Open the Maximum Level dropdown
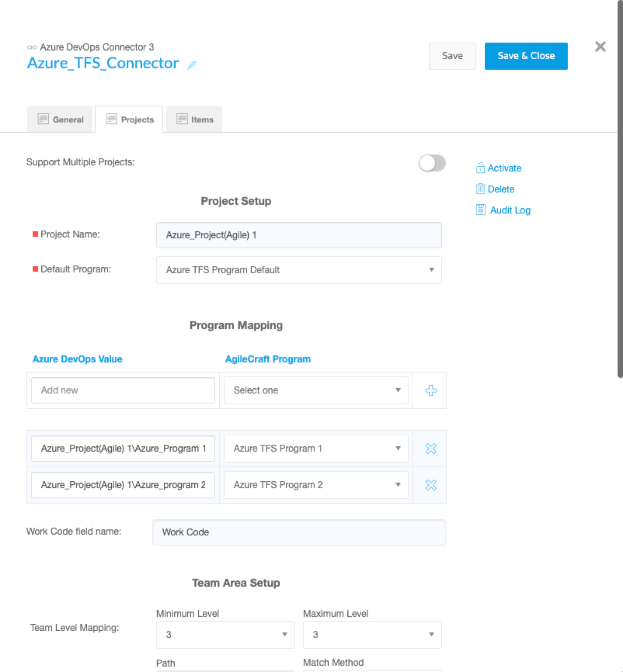 (x=372, y=635)
